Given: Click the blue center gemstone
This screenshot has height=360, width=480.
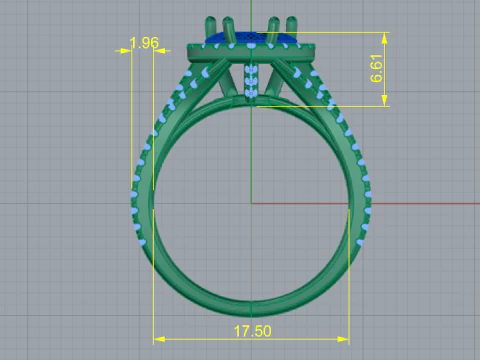Looking at the screenshot, I should 251,38.
